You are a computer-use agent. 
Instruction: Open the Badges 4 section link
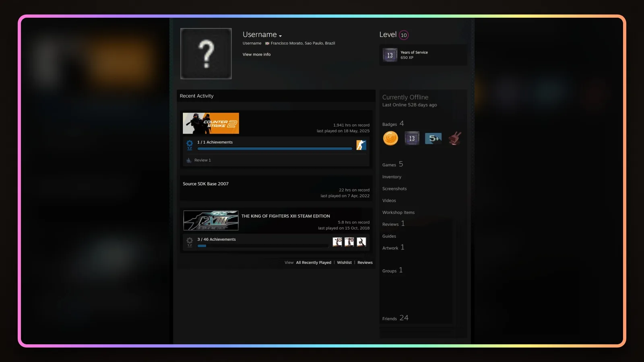pyautogui.click(x=393, y=124)
